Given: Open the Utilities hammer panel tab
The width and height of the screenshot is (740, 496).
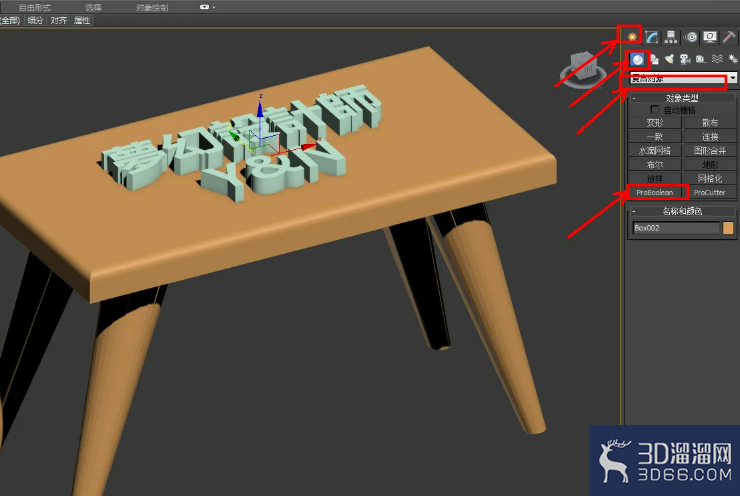Looking at the screenshot, I should [729, 37].
